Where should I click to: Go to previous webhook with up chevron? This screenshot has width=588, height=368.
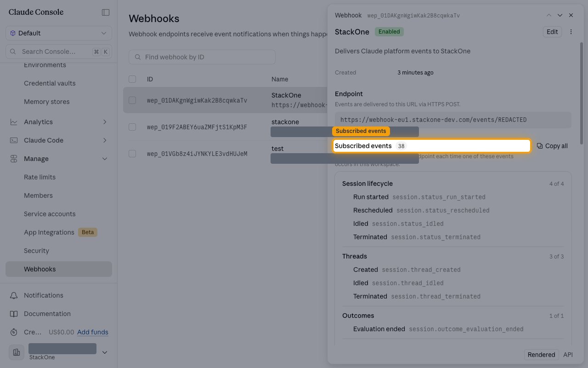tap(549, 15)
